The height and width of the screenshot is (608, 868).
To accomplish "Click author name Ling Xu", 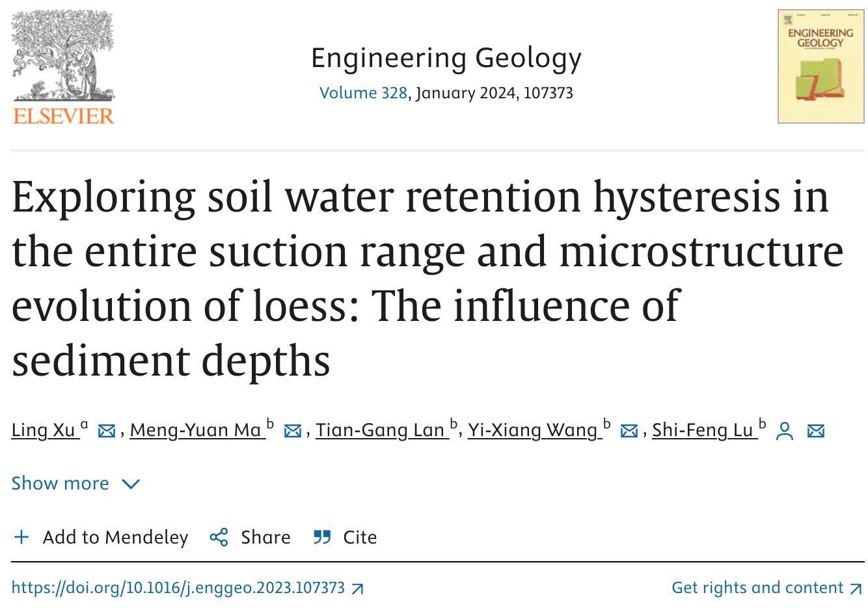I will [x=44, y=430].
